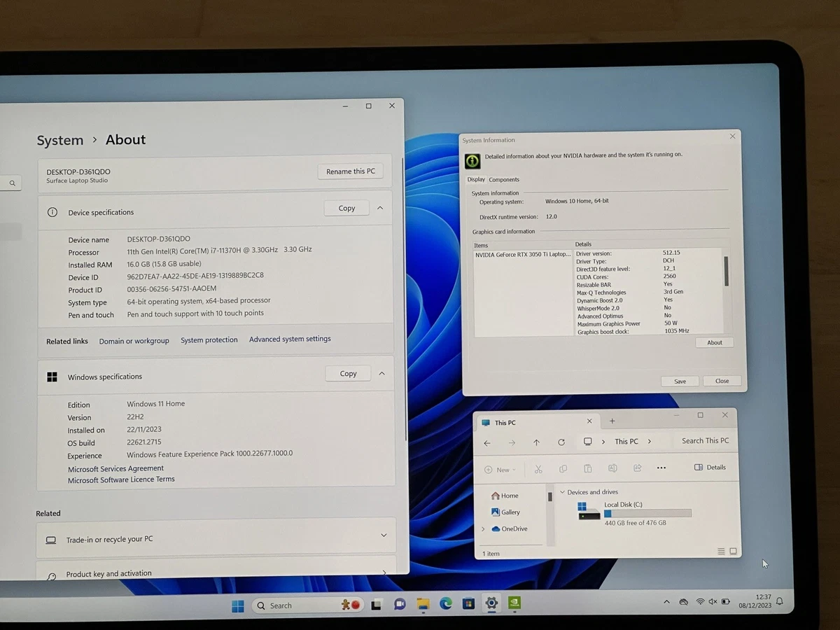The width and height of the screenshot is (840, 630).
Task: Open Microsoft Store from the taskbar
Action: click(x=469, y=603)
